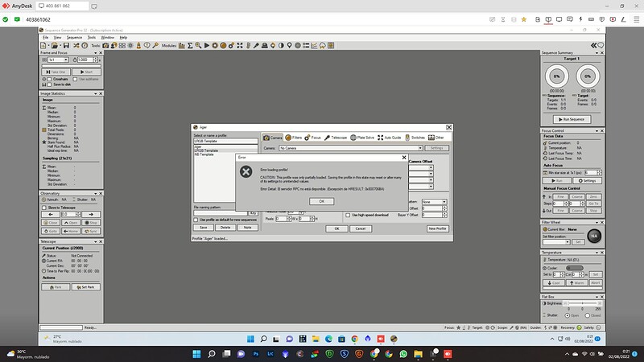Click the magnifier zoom module icon
This screenshot has height=362, width=644.
pos(198,46)
